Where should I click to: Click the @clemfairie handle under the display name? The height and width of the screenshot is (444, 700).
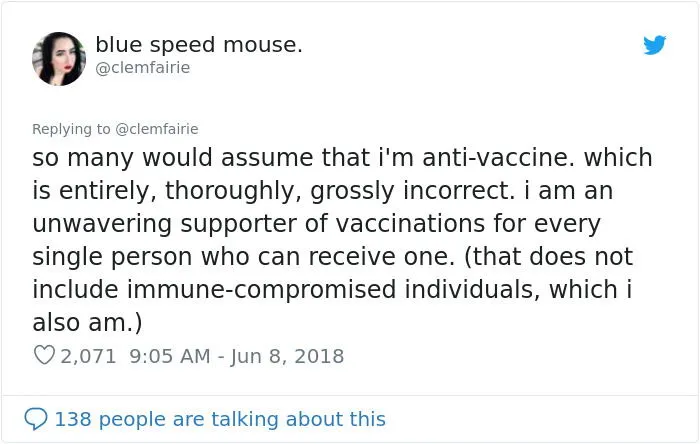(x=142, y=68)
